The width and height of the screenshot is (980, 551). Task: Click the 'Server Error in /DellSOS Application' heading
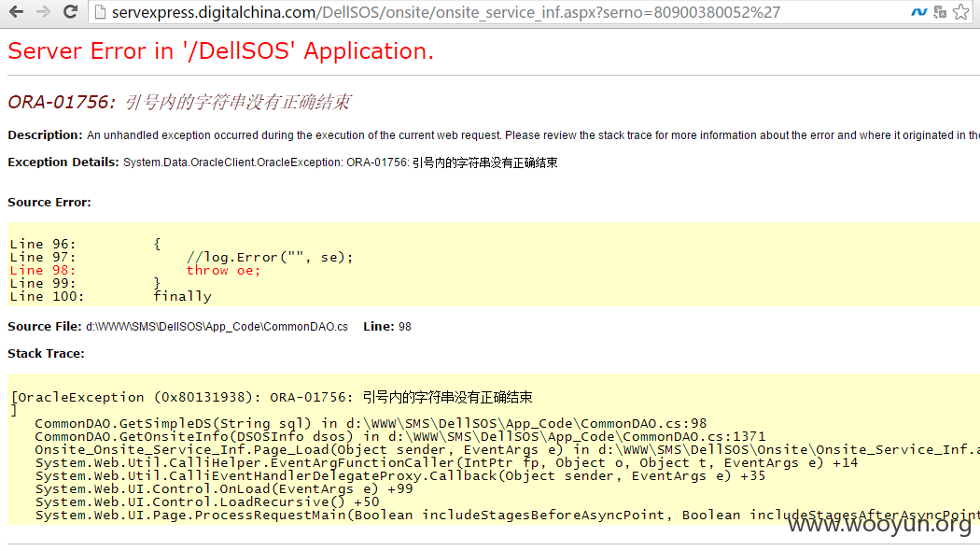pyautogui.click(x=220, y=51)
